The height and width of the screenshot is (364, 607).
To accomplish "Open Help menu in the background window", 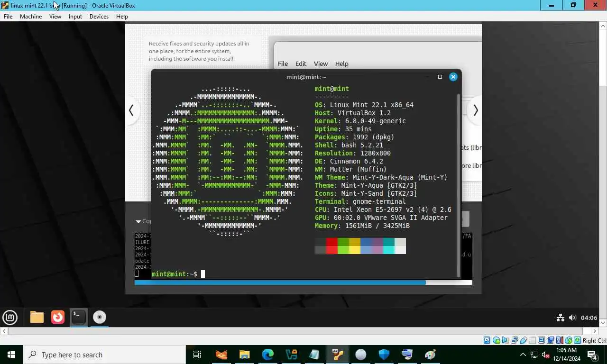I will tap(341, 64).
